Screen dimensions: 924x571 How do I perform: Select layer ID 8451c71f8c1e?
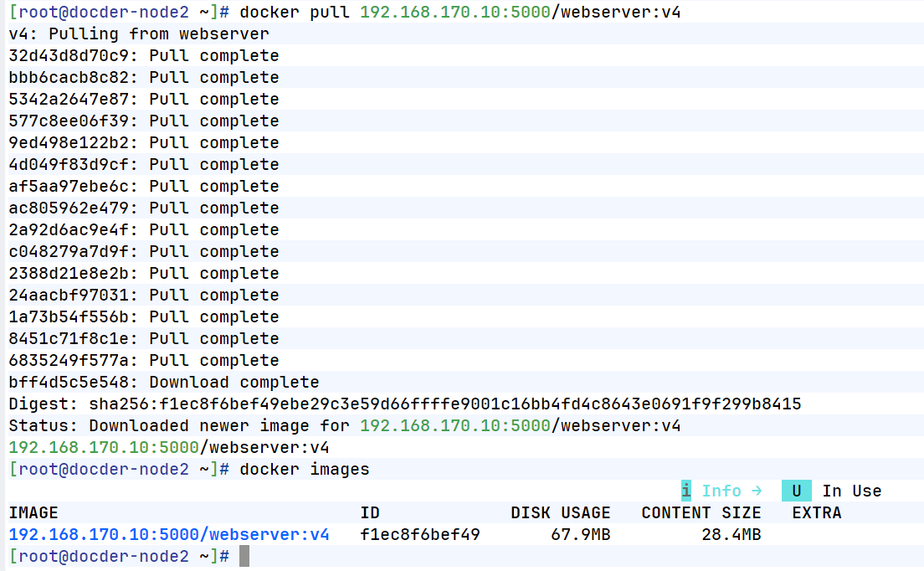[x=69, y=339]
